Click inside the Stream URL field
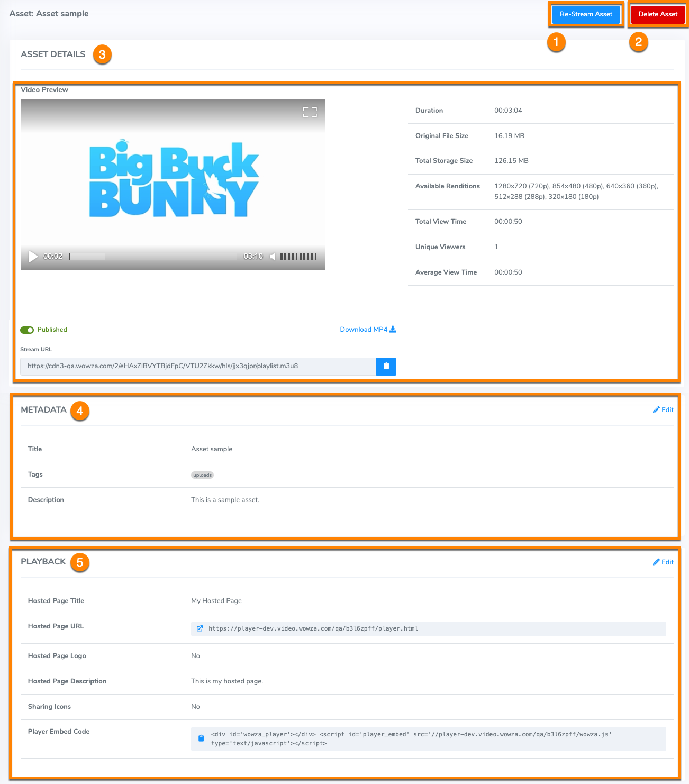This screenshot has width=689, height=784. [x=198, y=366]
